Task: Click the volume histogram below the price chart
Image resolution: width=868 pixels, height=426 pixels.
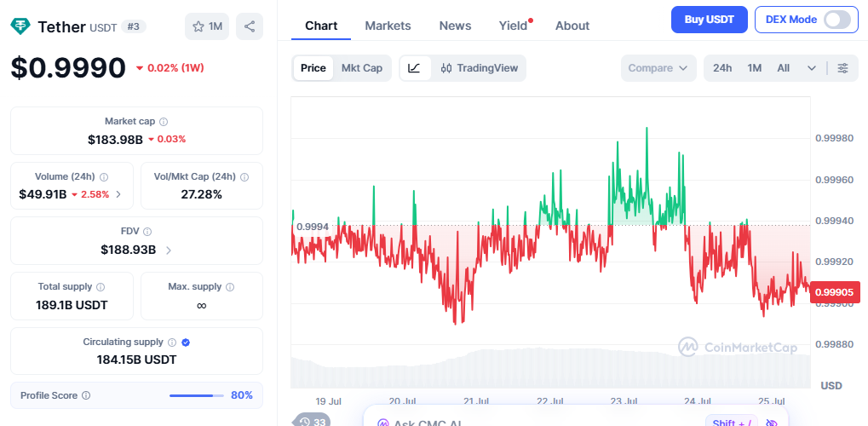Action: (551, 368)
